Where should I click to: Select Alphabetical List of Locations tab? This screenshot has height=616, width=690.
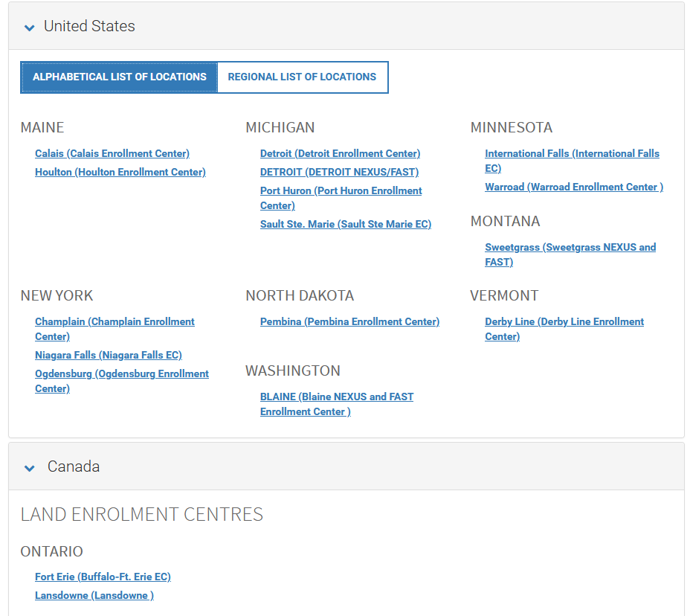click(120, 77)
